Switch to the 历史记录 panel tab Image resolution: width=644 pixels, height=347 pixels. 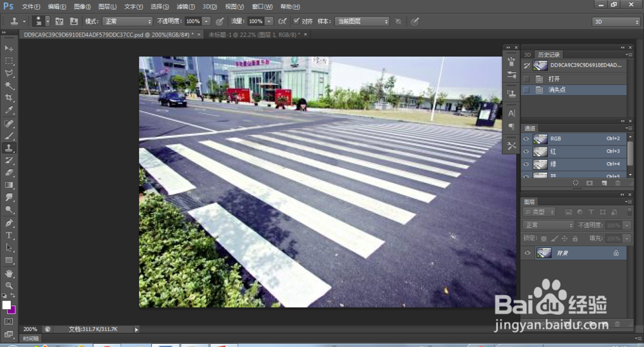[549, 55]
